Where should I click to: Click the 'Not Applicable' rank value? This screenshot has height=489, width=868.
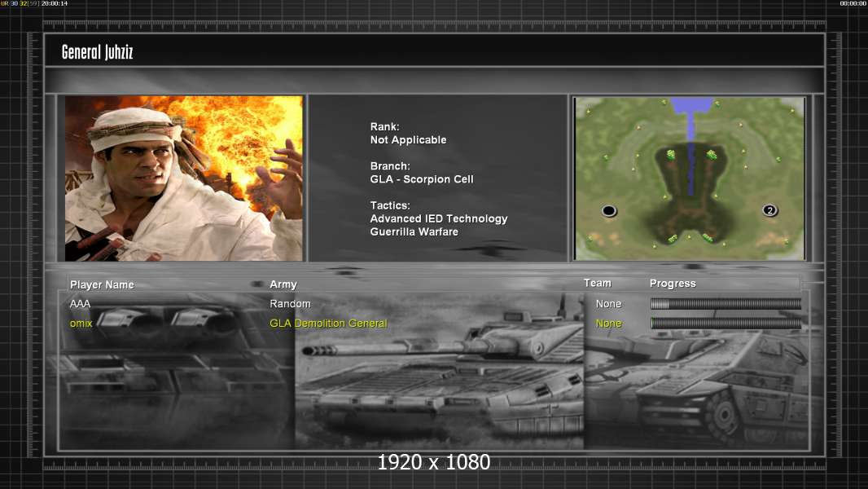point(408,140)
